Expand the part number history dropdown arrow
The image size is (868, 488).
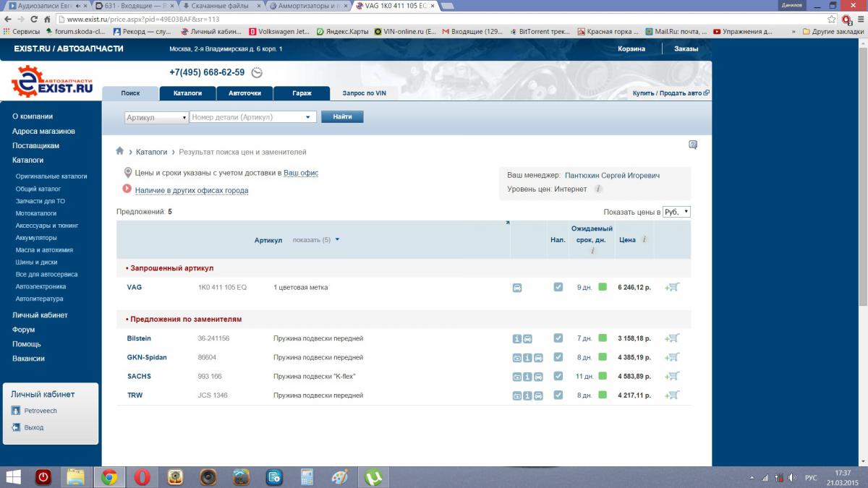309,117
